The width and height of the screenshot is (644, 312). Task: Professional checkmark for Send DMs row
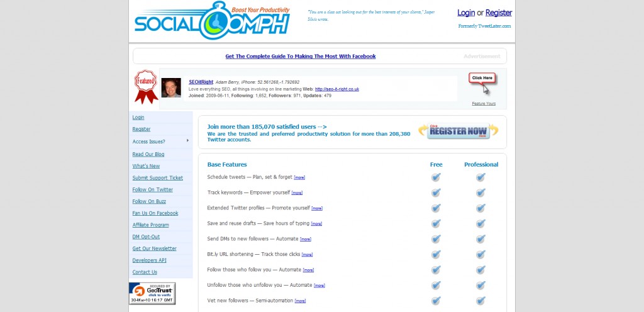point(480,239)
